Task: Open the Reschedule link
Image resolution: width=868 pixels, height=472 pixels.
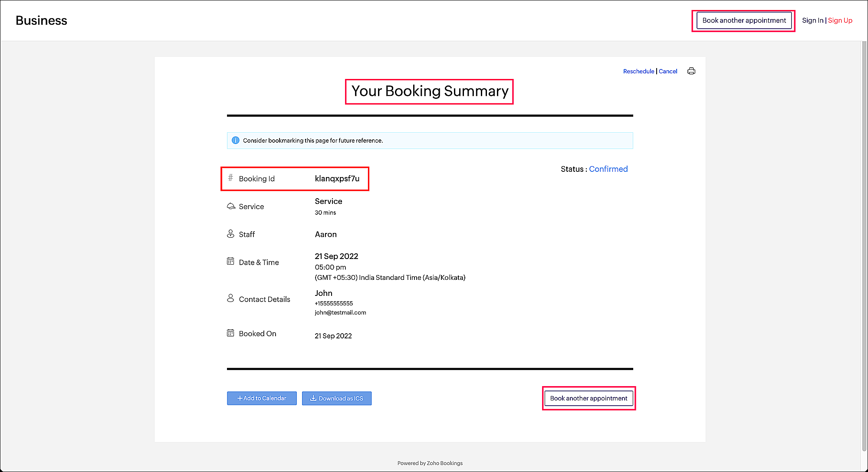Action: 638,71
